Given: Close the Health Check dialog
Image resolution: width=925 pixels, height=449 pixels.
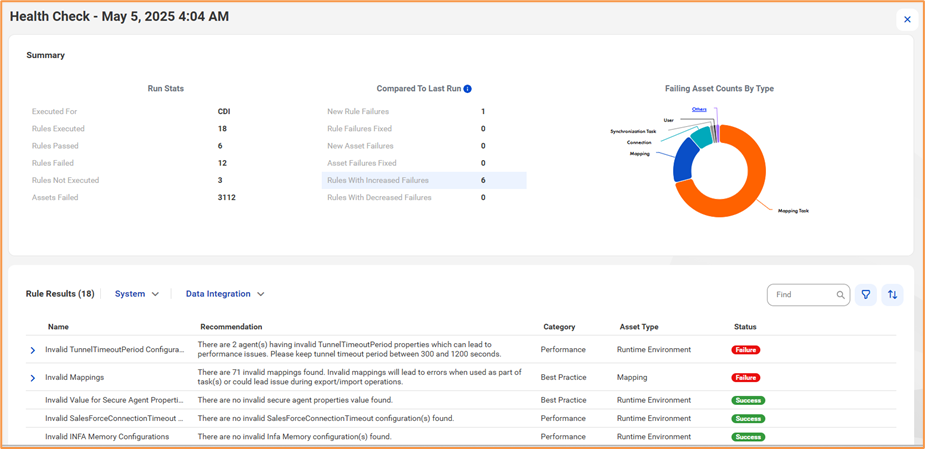Looking at the screenshot, I should (907, 19).
